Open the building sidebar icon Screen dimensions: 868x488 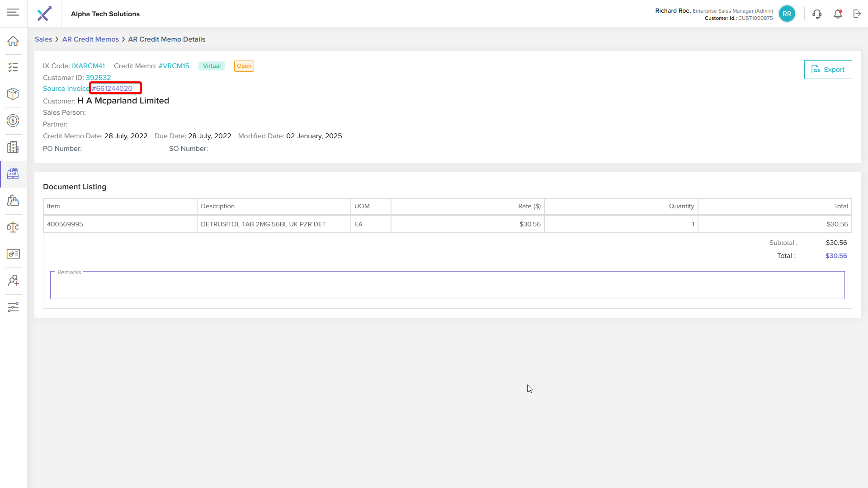(x=13, y=147)
